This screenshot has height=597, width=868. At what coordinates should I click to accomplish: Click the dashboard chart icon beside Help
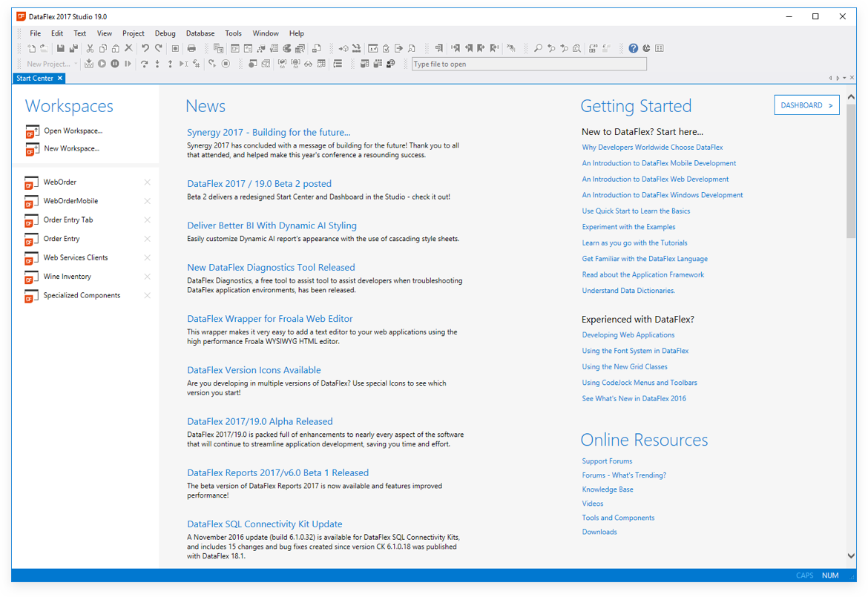point(646,48)
